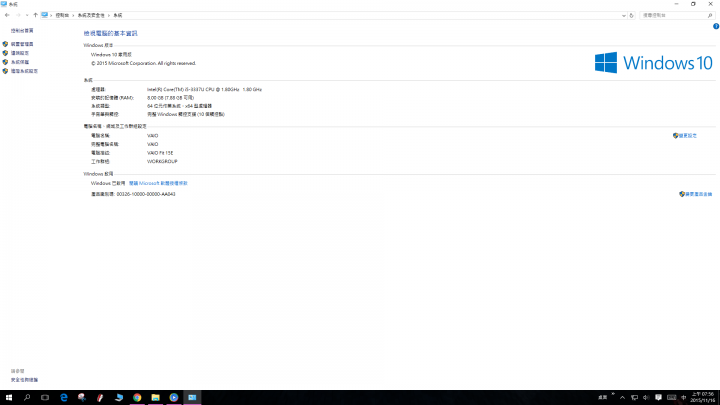Switch to Google Chrome on the taskbar
The width and height of the screenshot is (720, 405).
137,397
